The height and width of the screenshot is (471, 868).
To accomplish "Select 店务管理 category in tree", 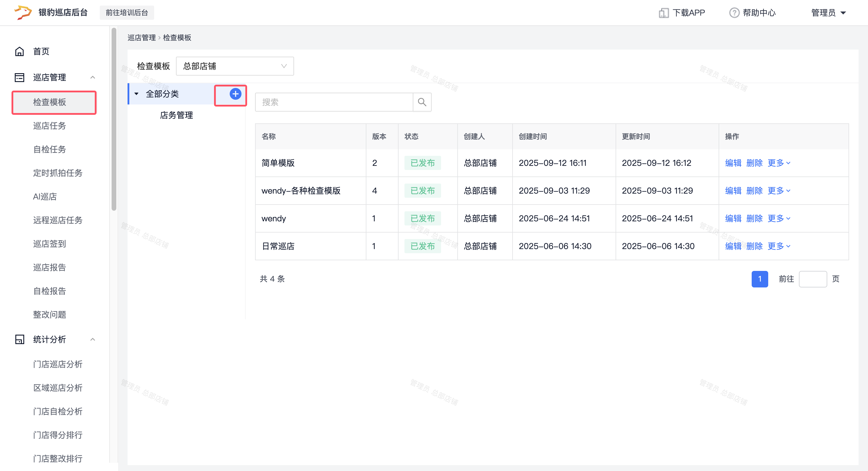I will (x=176, y=115).
